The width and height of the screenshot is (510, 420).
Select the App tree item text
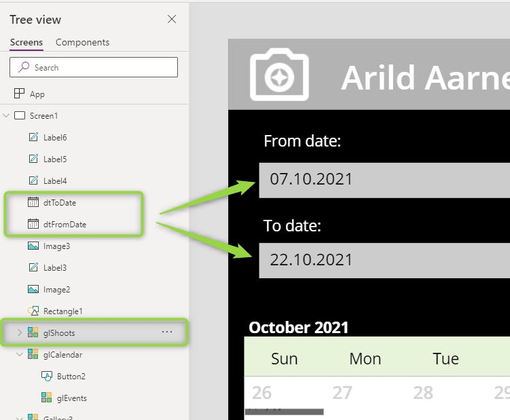(x=37, y=94)
